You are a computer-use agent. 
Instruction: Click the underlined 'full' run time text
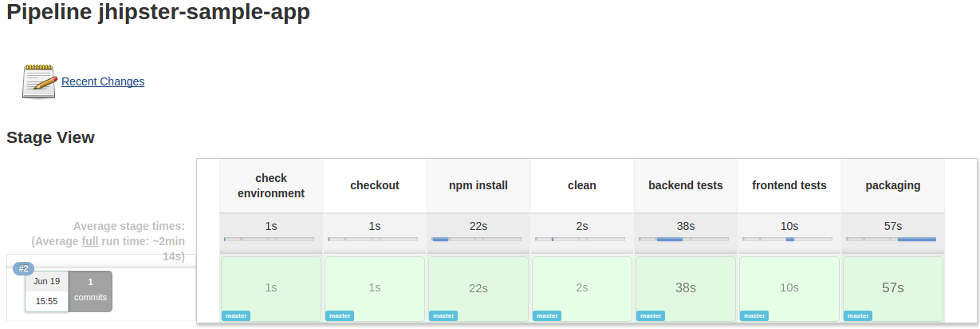click(x=90, y=241)
